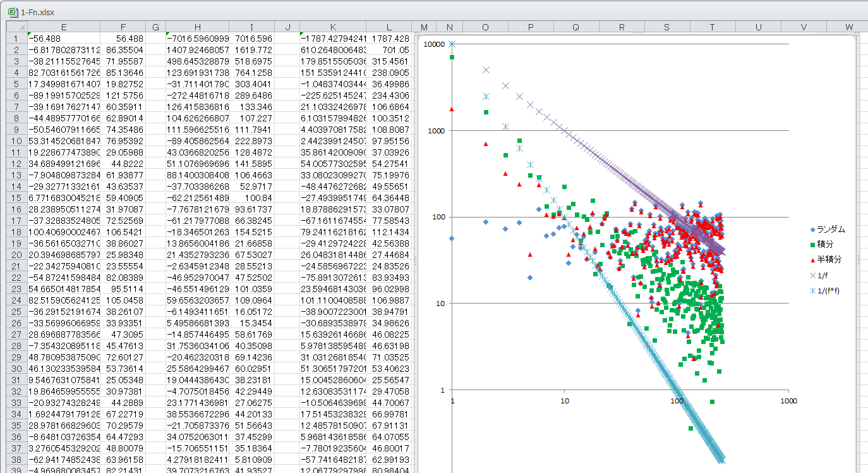This screenshot has height=473, width=868.
Task: Click the purple X marker for 1/f
Action: (x=812, y=275)
